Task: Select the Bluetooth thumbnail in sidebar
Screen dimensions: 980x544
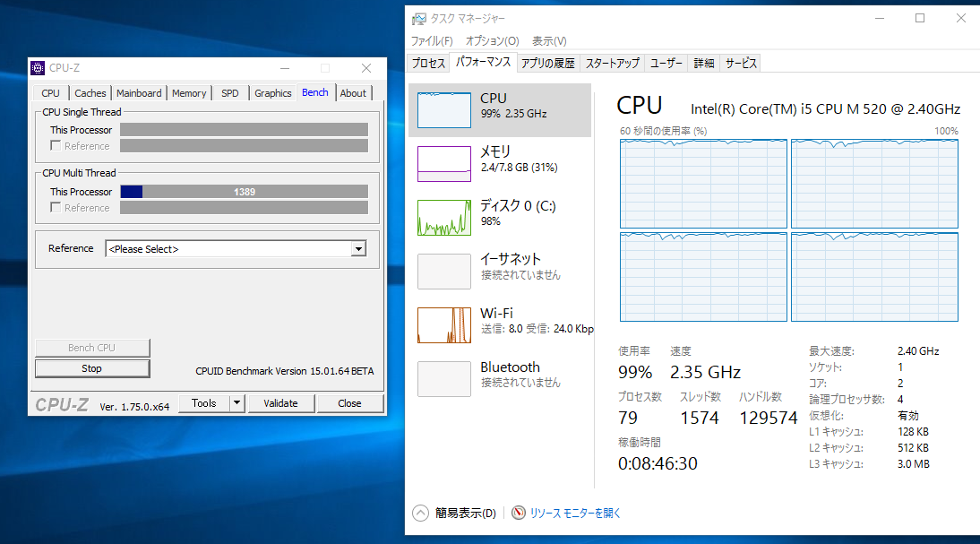Action: pyautogui.click(x=443, y=379)
